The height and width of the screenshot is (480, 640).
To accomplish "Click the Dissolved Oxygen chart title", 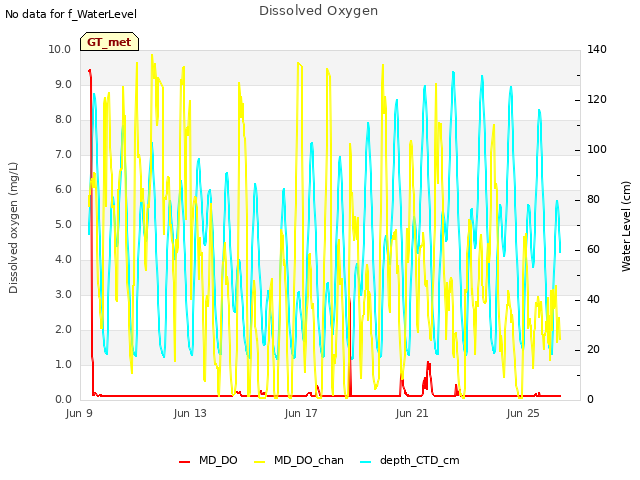I will (318, 11).
